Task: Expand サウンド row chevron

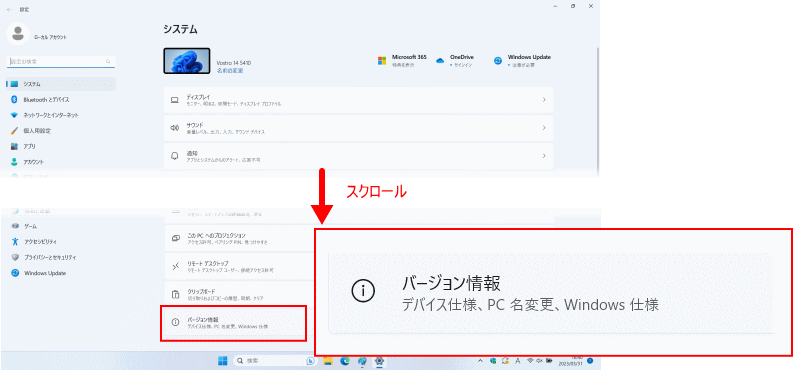Action: (x=544, y=128)
